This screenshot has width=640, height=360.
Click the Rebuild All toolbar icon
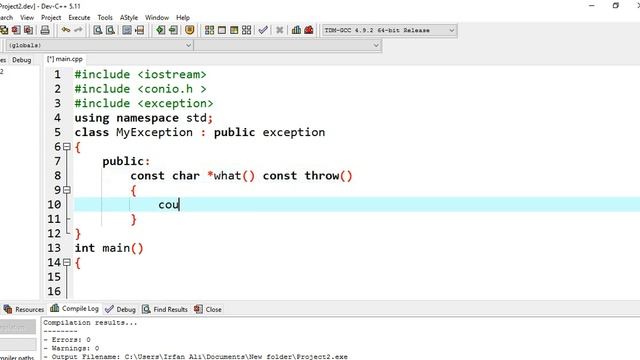[x=247, y=30]
